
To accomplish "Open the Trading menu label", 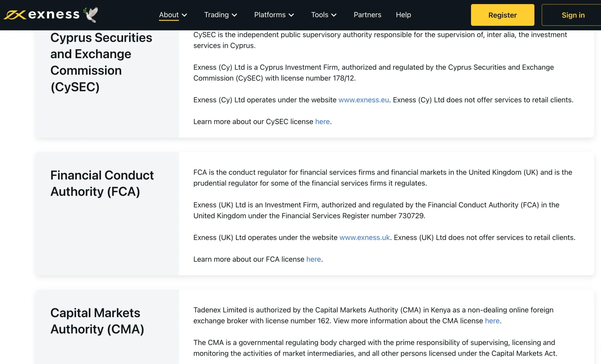I will coord(216,15).
